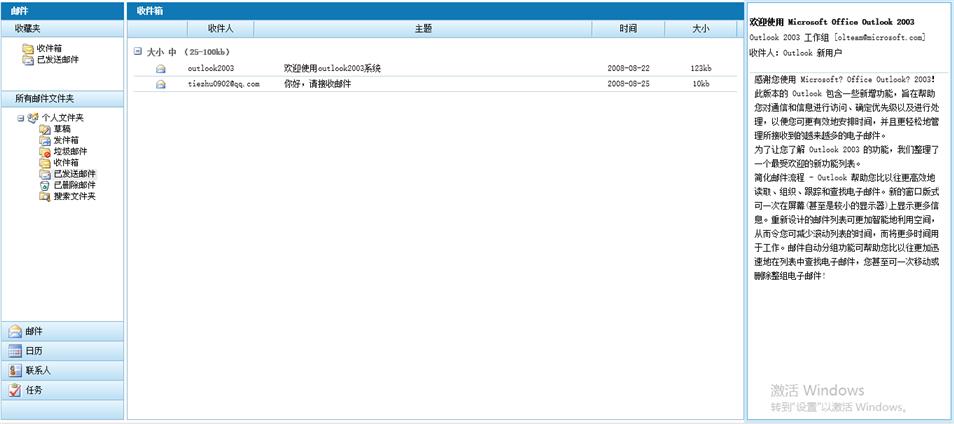Open the 联系人 contacts pane
Image resolution: width=954 pixels, height=424 pixels.
62,370
